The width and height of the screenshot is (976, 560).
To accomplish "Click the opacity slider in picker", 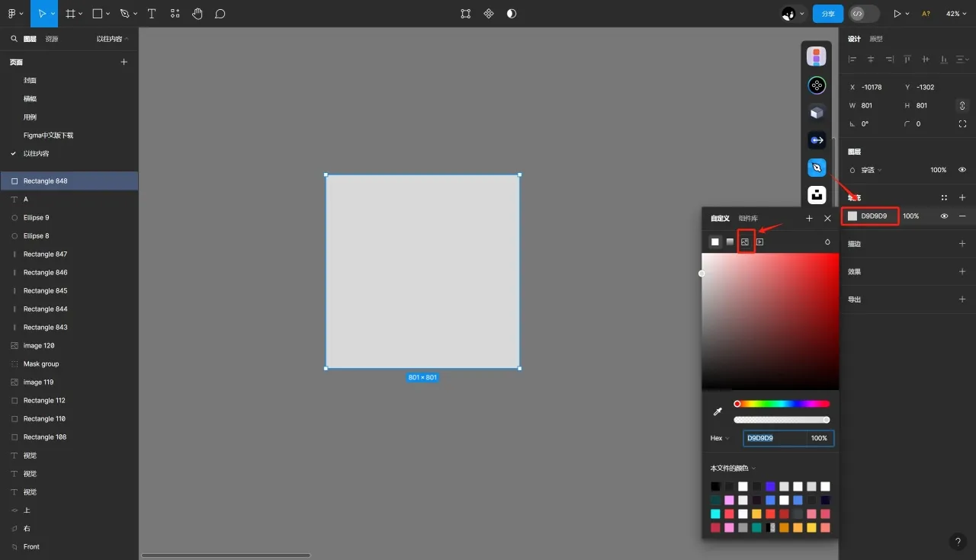I will click(782, 420).
